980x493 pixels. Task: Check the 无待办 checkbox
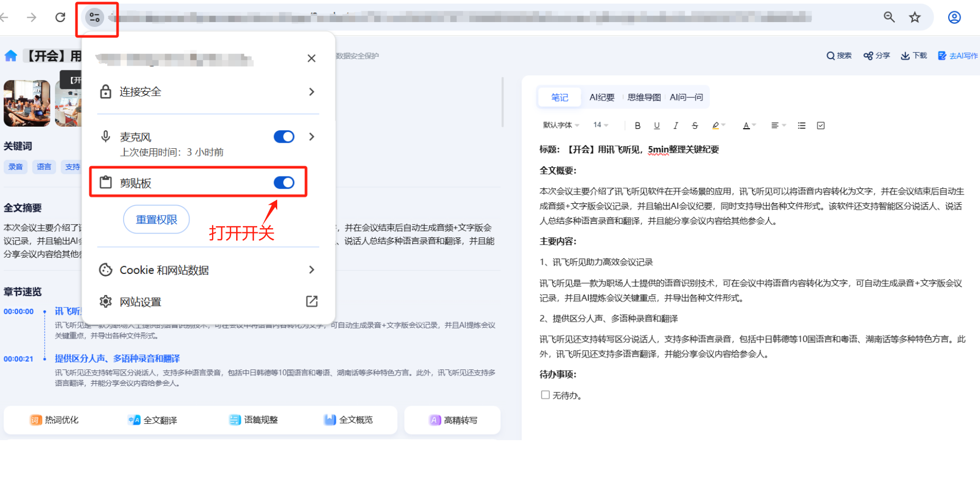[545, 395]
